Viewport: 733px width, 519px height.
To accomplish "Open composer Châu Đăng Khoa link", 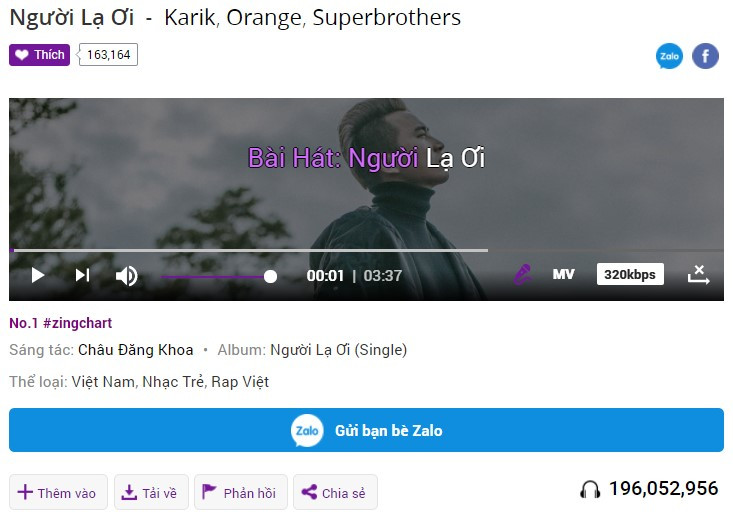I will coord(136,350).
